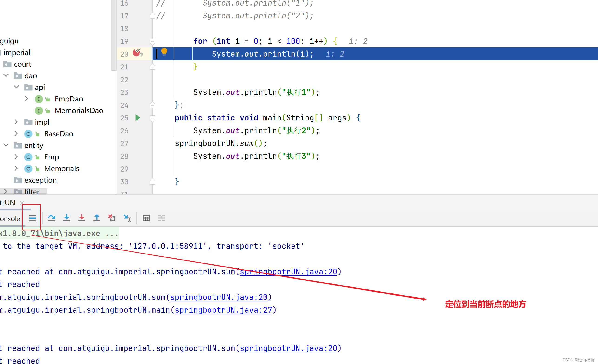The height and width of the screenshot is (364, 598).
Task: Click the println("执行1") statement
Action: click(256, 92)
